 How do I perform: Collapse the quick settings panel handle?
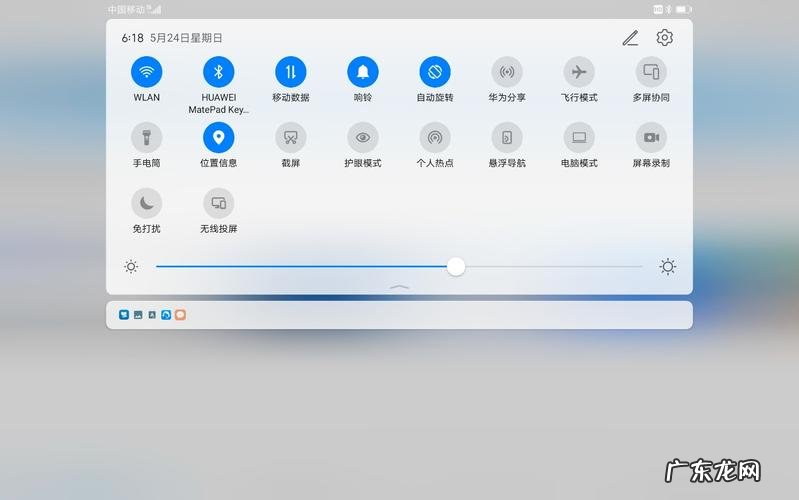(399, 287)
